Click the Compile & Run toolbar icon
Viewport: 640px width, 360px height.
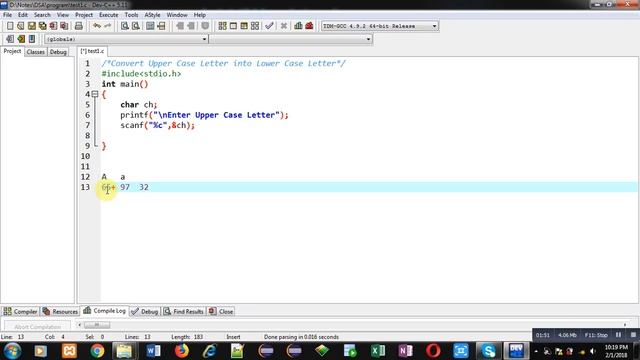244,26
